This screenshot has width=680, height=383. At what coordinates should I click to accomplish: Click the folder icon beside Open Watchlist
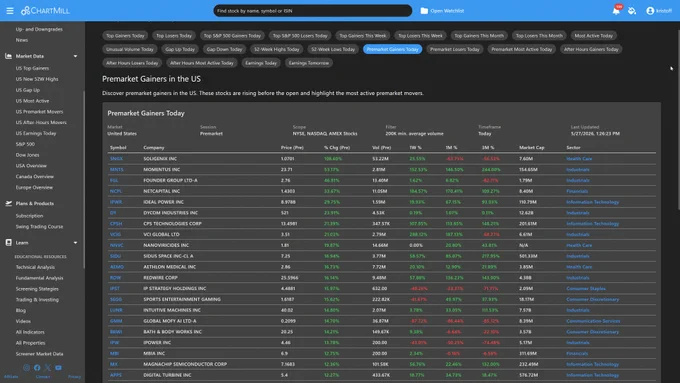[424, 11]
